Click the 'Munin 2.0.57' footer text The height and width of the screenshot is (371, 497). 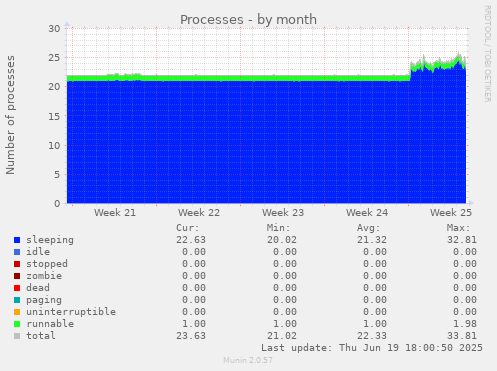pyautogui.click(x=248, y=360)
